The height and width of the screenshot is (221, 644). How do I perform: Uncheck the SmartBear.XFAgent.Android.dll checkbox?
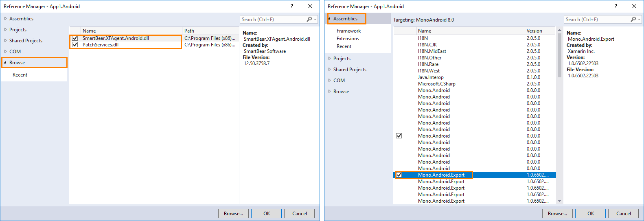pyautogui.click(x=75, y=38)
